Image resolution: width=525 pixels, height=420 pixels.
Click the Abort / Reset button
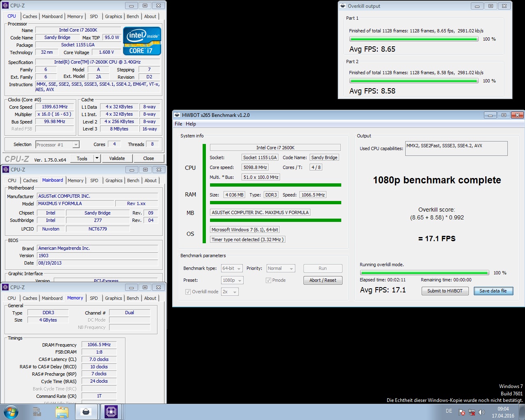[x=323, y=280]
